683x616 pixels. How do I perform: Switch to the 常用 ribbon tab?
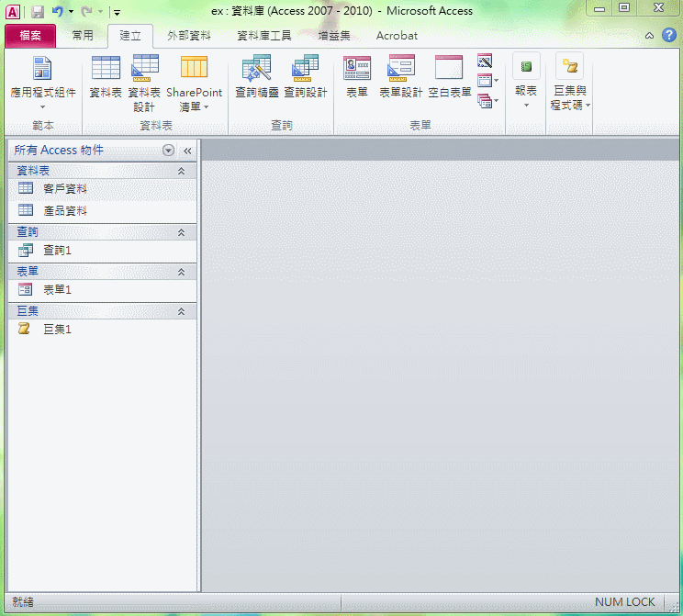[83, 35]
